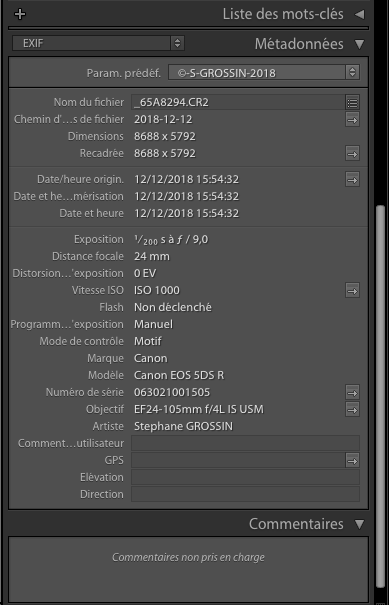Click arrow next to Date/heure origin.
Screen dimensions: 389x605
(352, 179)
